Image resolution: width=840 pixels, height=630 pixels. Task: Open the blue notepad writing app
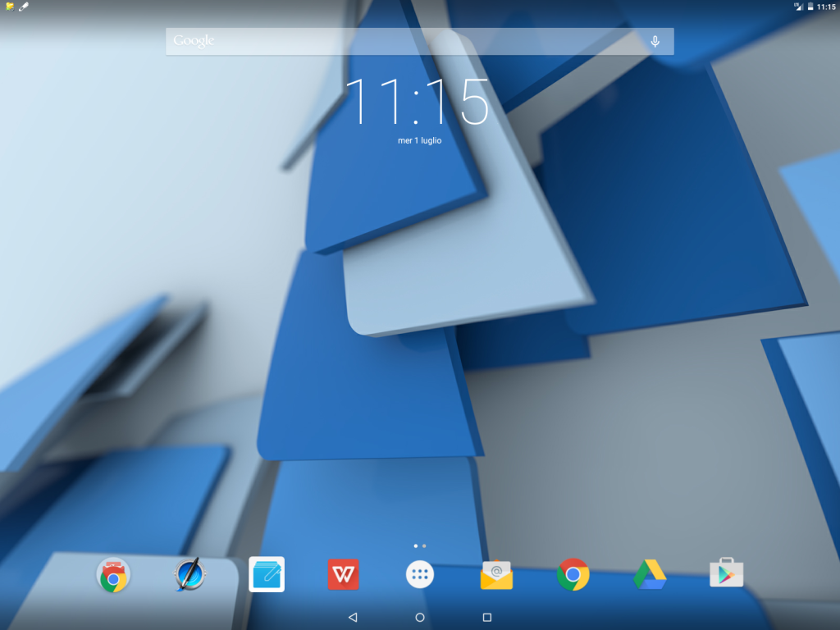[x=267, y=574]
